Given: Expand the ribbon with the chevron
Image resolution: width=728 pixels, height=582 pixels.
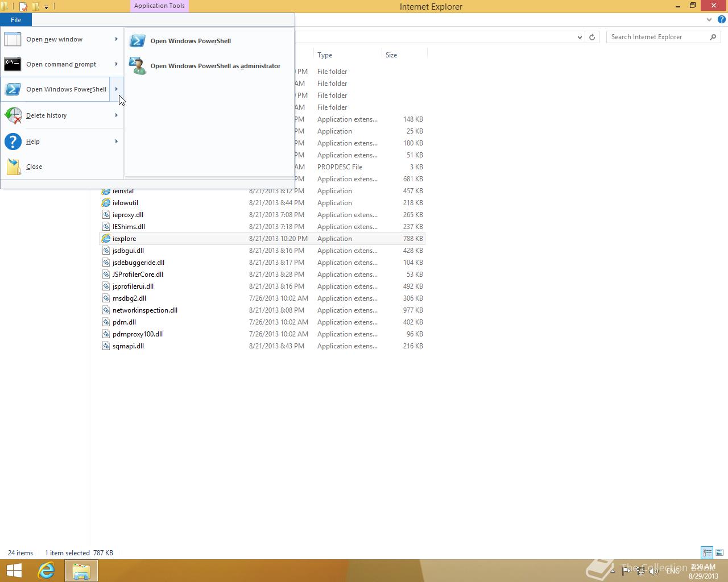Looking at the screenshot, I should click(709, 19).
